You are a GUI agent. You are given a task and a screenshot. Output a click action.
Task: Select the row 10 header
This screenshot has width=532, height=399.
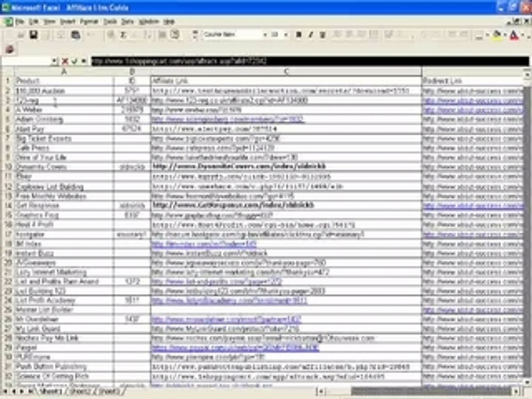(7, 167)
